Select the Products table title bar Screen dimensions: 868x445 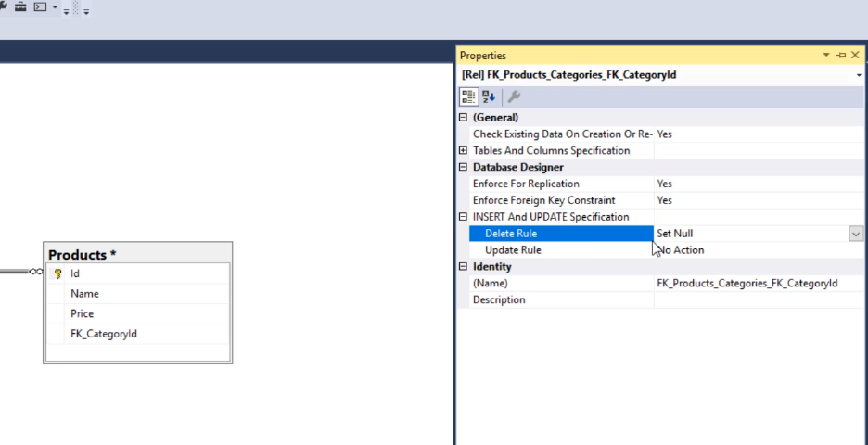pyautogui.click(x=138, y=255)
